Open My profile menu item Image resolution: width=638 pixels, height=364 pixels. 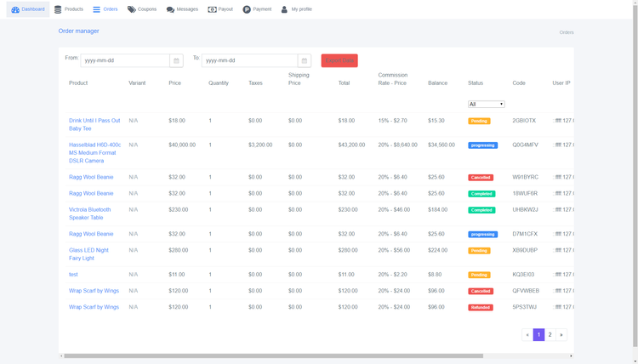(x=297, y=9)
